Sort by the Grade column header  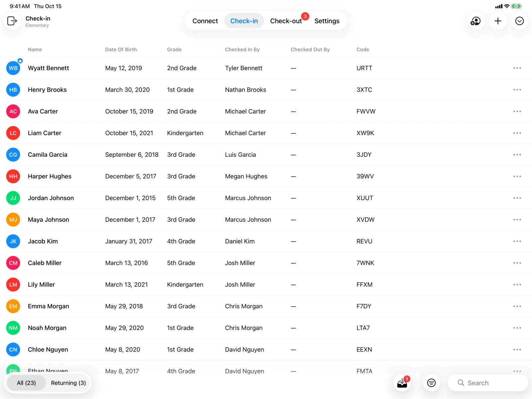174,50
